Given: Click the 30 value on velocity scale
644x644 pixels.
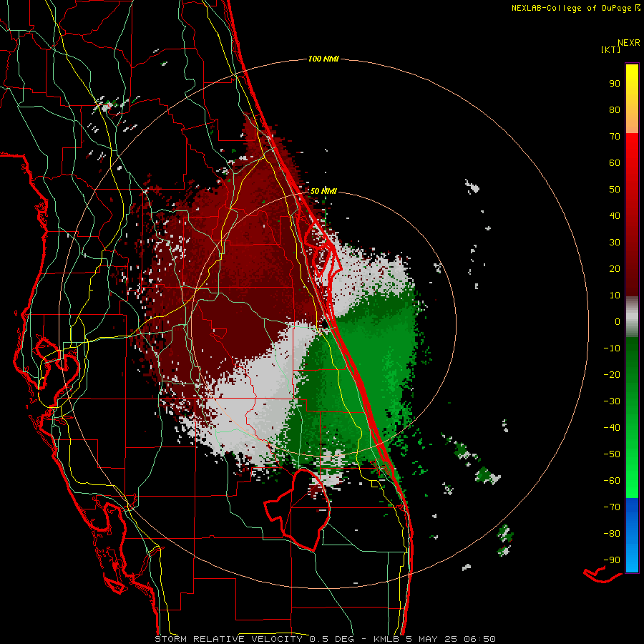Looking at the screenshot, I should coord(615,243).
